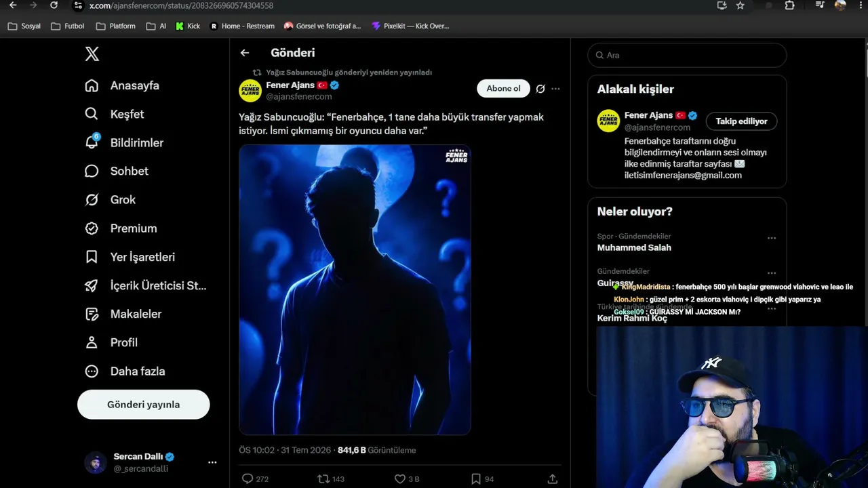Click the Takip ediliyor following button
868x488 pixels.
pos(741,121)
